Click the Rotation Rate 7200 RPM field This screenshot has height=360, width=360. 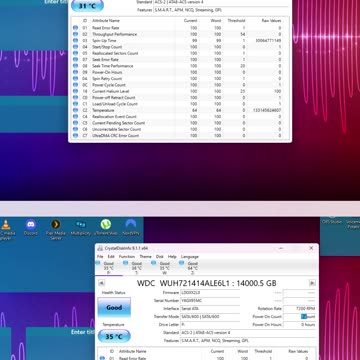(299, 309)
